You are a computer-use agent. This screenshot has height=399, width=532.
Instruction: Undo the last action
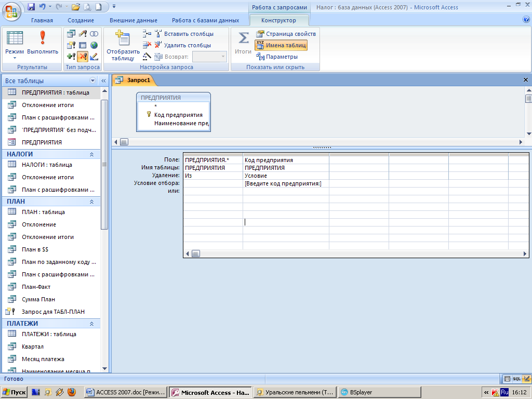[42, 7]
